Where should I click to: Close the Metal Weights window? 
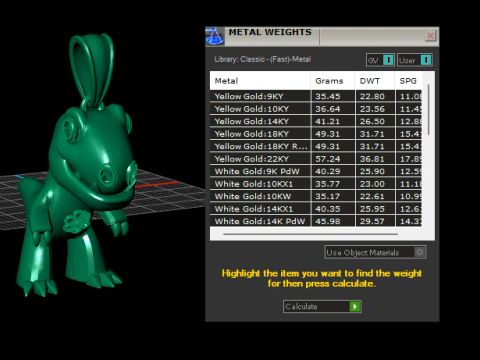pyautogui.click(x=430, y=35)
